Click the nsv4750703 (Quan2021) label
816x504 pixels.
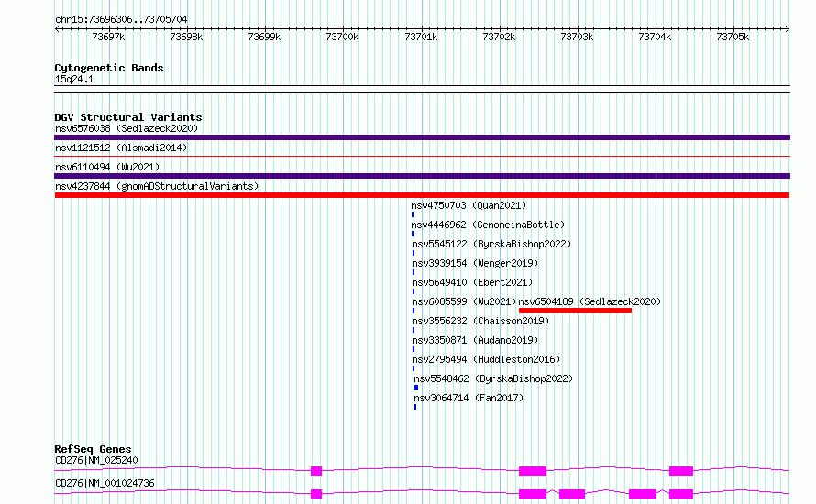(469, 205)
